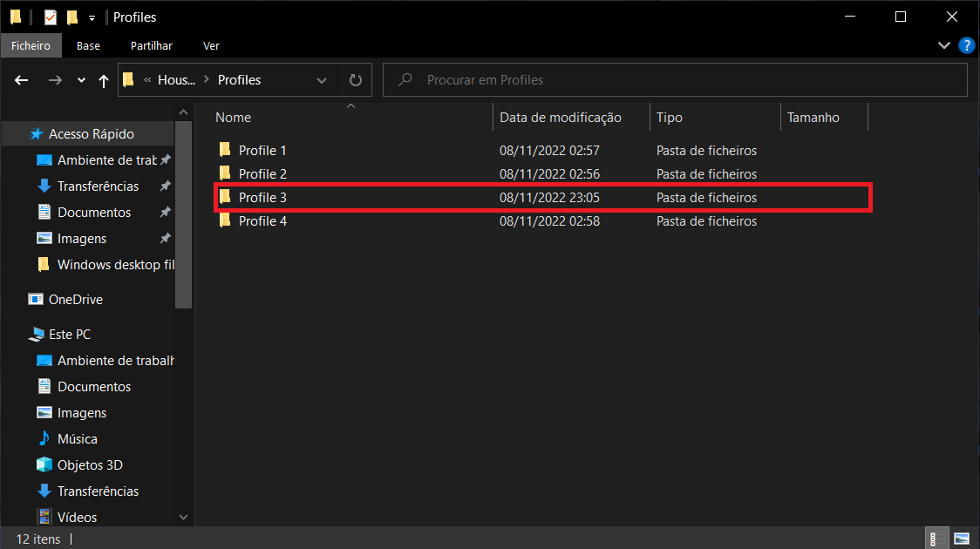This screenshot has width=980, height=549.
Task: Switch to the Partilhar ribbon tab
Action: pos(152,45)
